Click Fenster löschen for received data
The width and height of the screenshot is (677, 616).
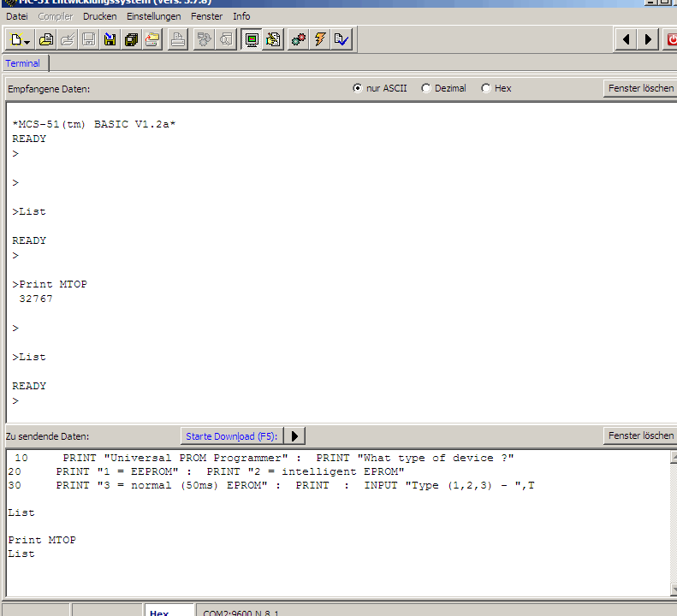641,88
